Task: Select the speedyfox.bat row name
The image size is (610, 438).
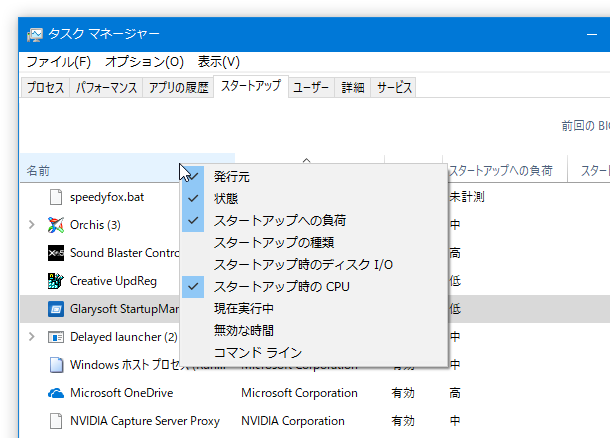Action: pyautogui.click(x=107, y=197)
